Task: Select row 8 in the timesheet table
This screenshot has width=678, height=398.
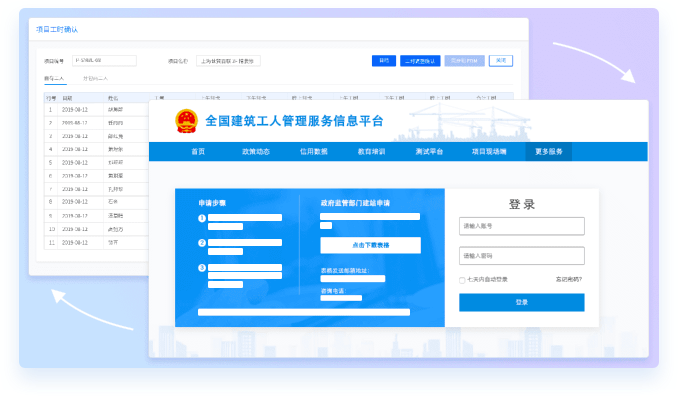Action: coord(96,202)
